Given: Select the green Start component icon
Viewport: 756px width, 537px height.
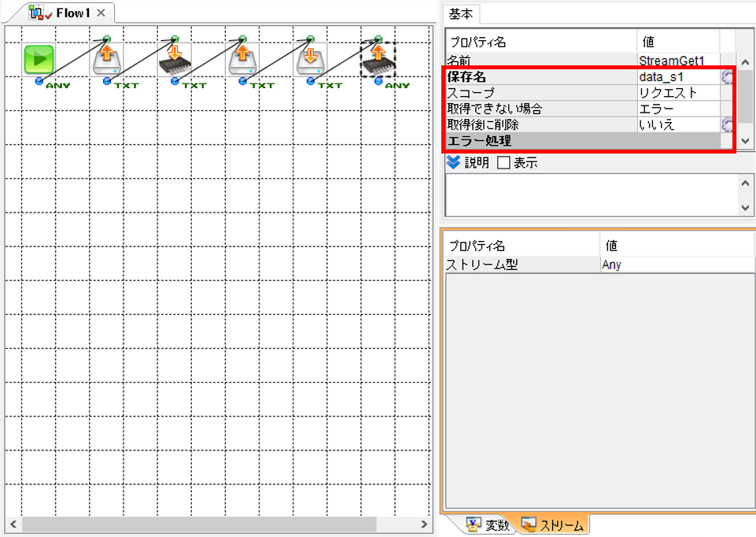Looking at the screenshot, I should click(39, 59).
